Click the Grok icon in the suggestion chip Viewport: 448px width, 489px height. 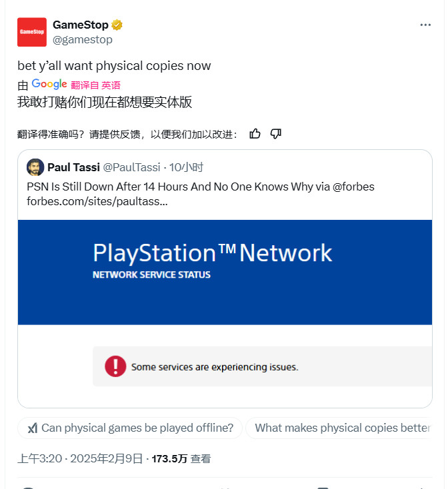[32, 428]
